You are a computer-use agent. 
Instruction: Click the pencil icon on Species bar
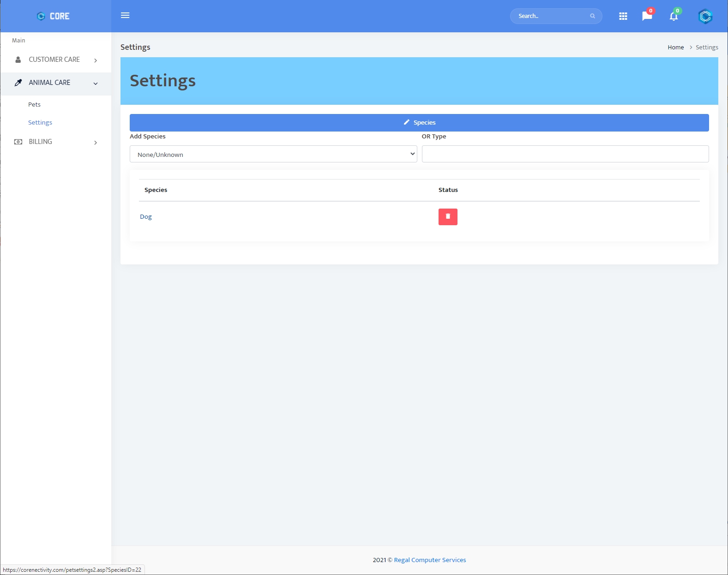(406, 122)
